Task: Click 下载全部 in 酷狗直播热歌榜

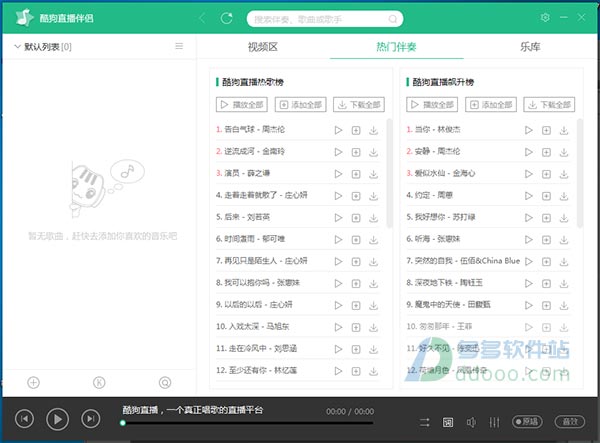Action: tap(359, 104)
